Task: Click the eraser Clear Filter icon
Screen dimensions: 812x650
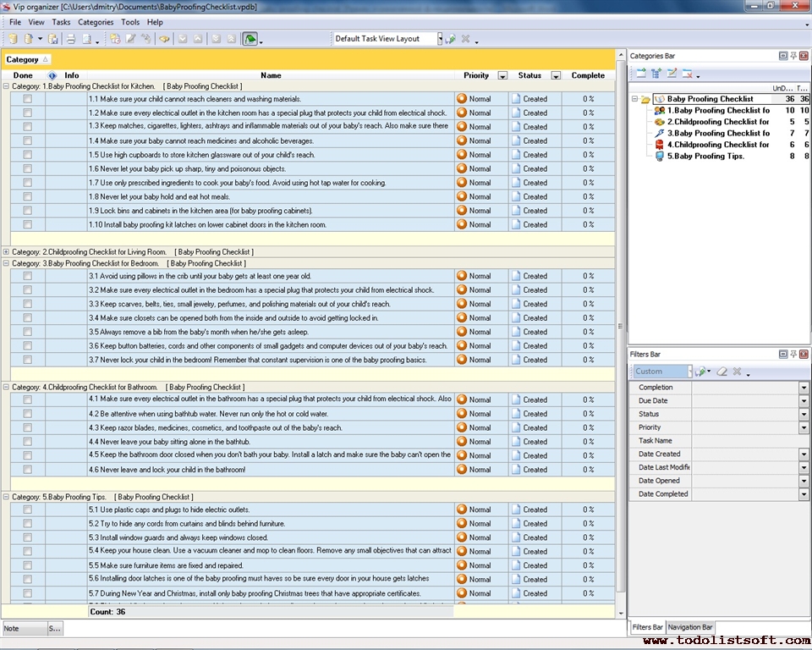Action: [721, 372]
